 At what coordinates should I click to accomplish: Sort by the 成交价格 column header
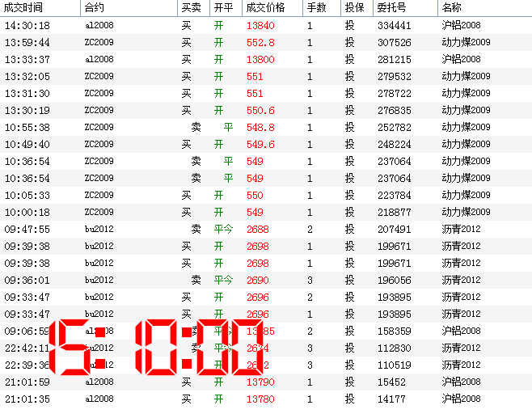click(x=264, y=8)
